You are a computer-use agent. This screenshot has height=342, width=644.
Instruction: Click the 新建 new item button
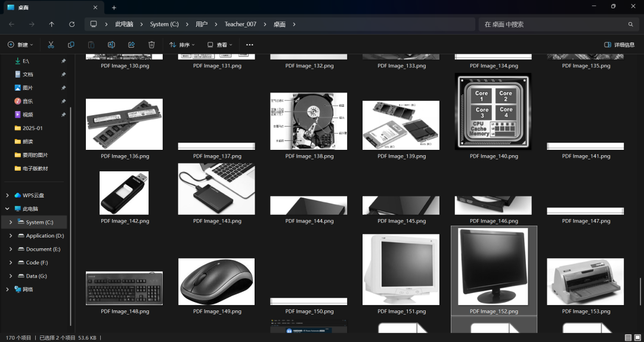[x=20, y=45]
